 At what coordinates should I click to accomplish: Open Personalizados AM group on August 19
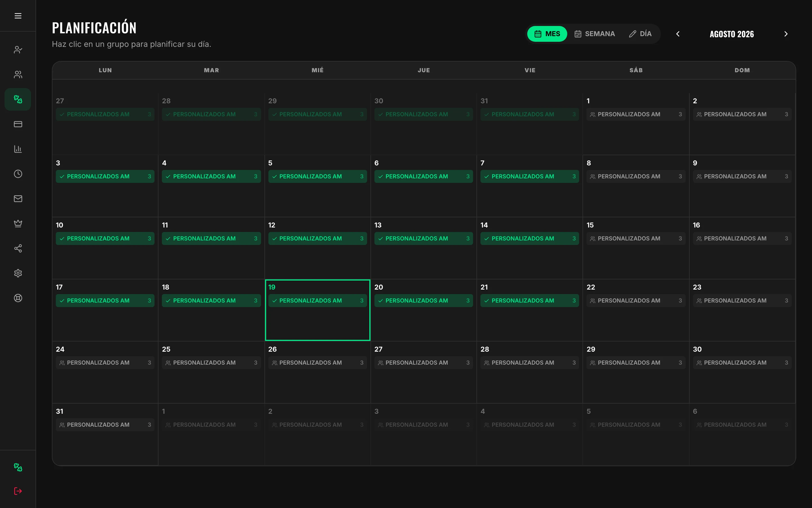tap(317, 300)
